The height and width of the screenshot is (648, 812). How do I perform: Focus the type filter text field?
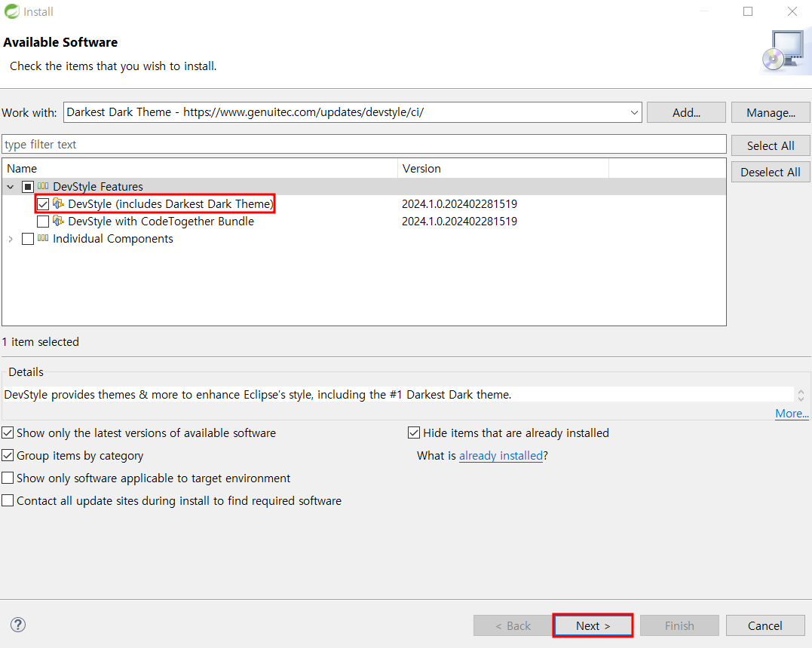click(x=364, y=145)
